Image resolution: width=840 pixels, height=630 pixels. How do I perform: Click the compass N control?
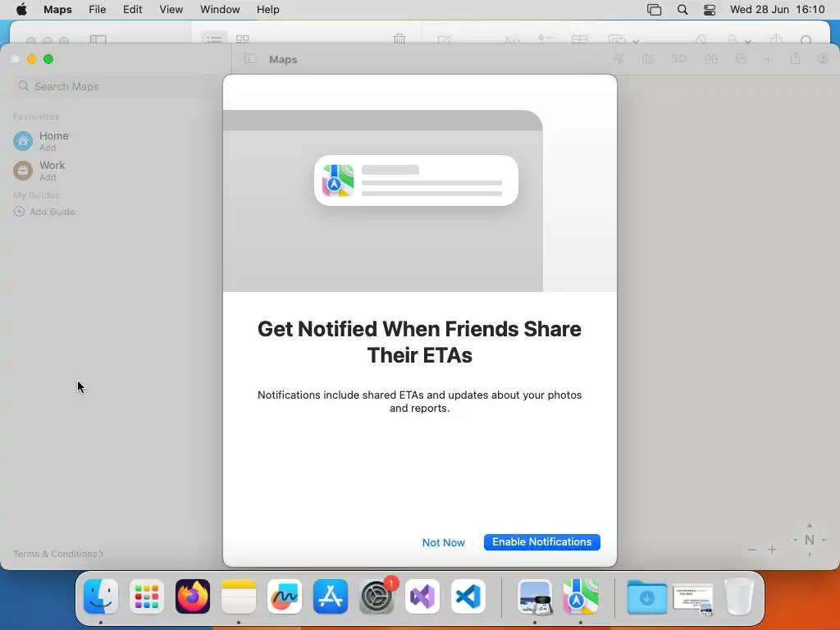[810, 540]
